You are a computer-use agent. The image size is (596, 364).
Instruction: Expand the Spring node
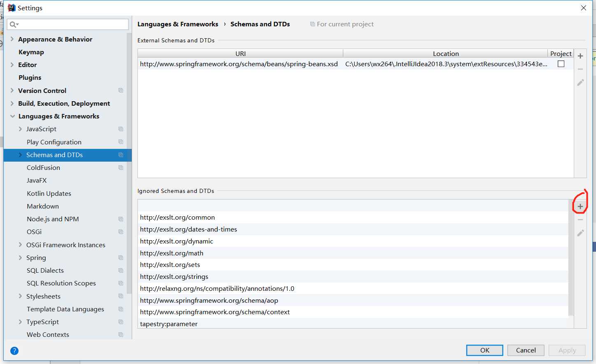tap(20, 257)
